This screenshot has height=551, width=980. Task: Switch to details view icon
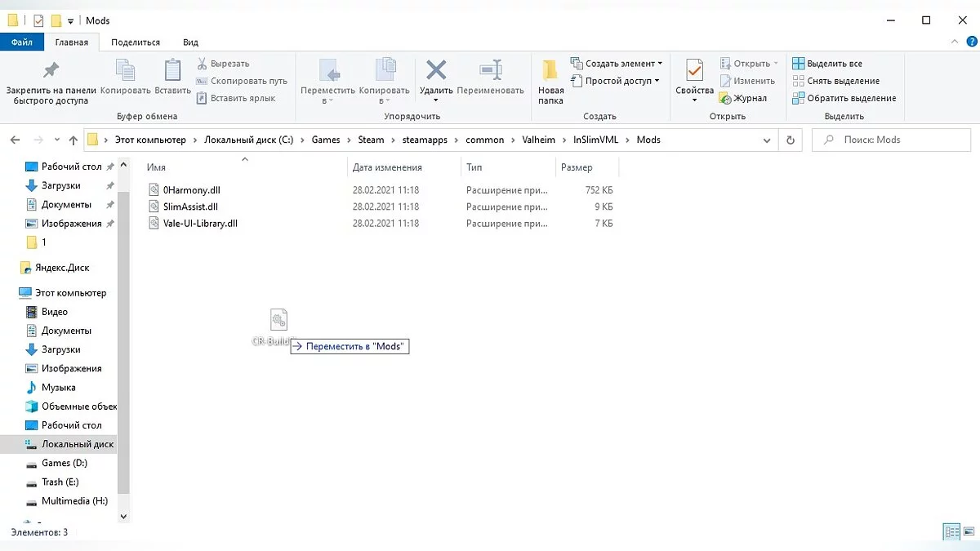pyautogui.click(x=951, y=532)
